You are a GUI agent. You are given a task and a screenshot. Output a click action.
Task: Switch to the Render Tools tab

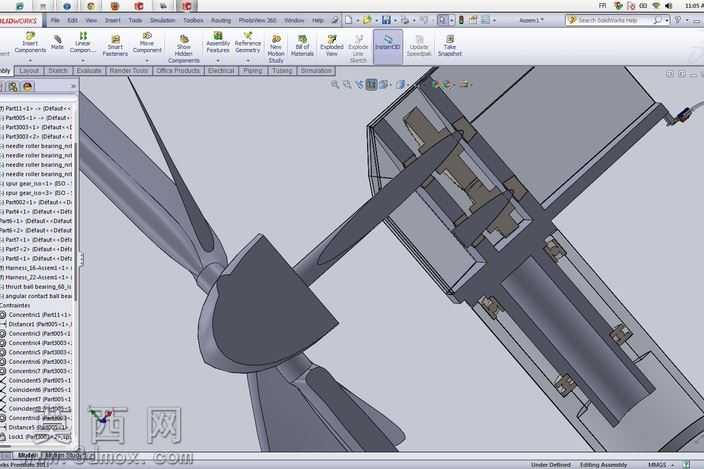coord(129,71)
